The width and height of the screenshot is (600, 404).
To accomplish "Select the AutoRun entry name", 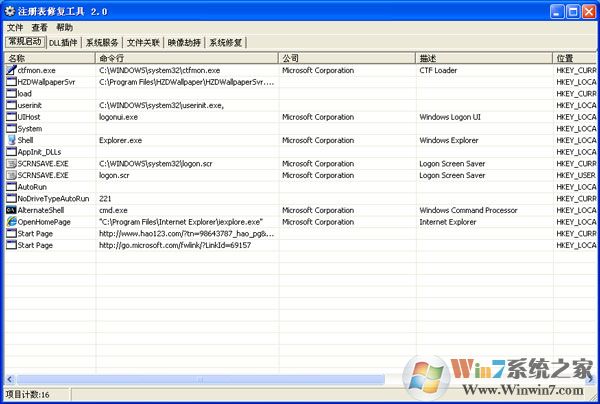I will 32,187.
